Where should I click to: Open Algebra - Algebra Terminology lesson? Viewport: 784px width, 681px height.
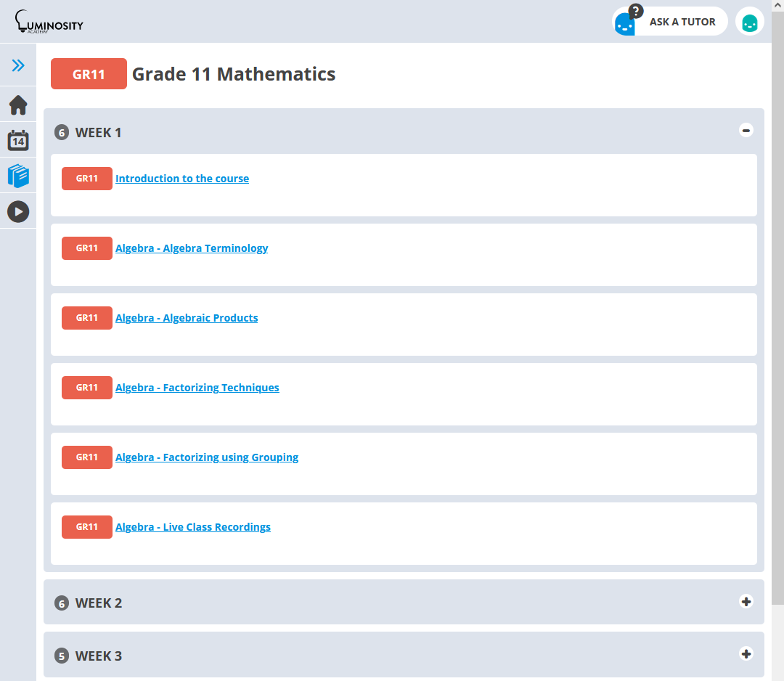pos(192,248)
